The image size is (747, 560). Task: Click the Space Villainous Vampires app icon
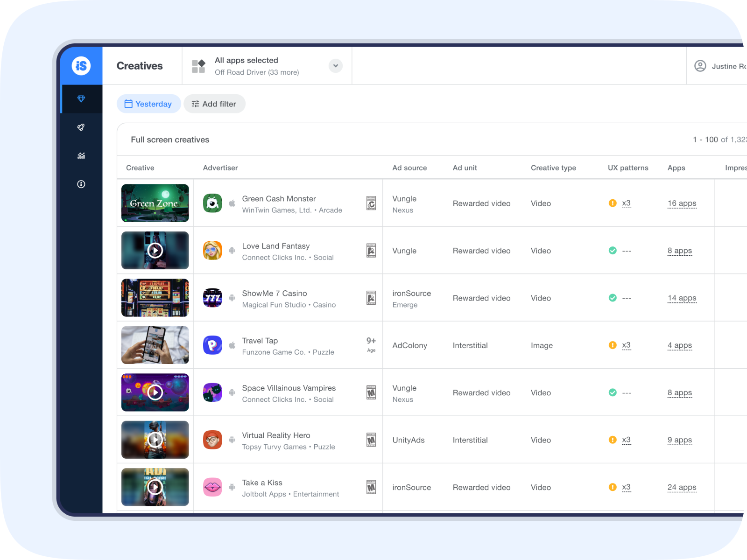point(212,392)
